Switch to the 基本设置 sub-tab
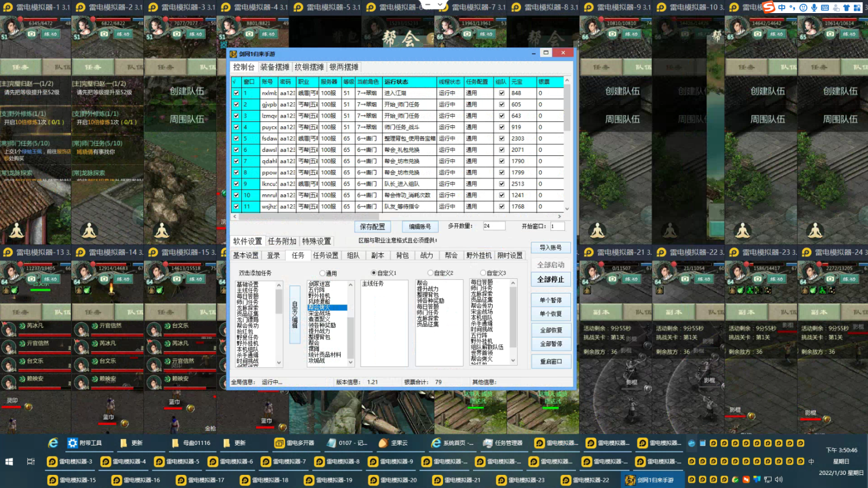Image resolution: width=868 pixels, height=488 pixels. (246, 255)
